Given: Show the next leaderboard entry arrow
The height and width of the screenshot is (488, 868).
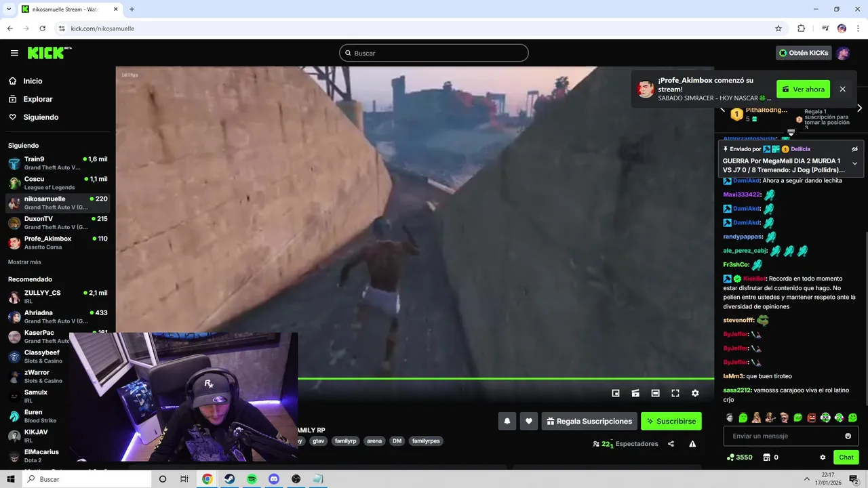Looking at the screenshot, I should 859,108.
